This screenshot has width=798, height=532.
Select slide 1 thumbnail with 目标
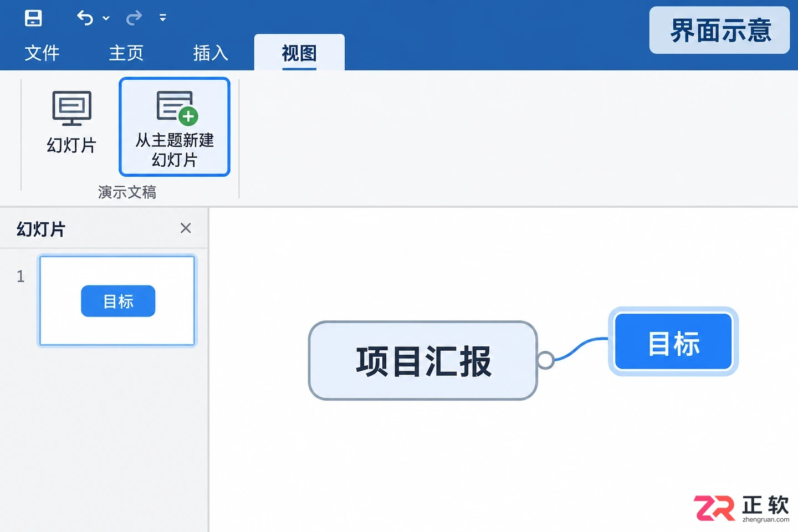coord(117,300)
